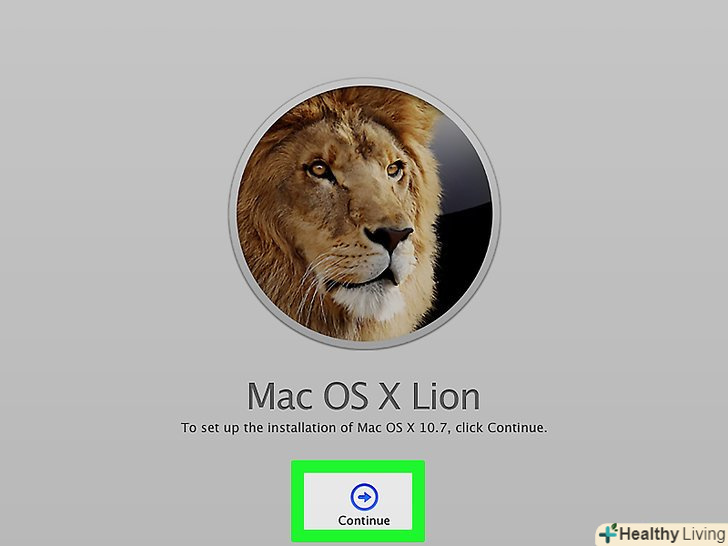Click the blue arrow icon above Continue
The image size is (728, 546).
[x=364, y=497]
